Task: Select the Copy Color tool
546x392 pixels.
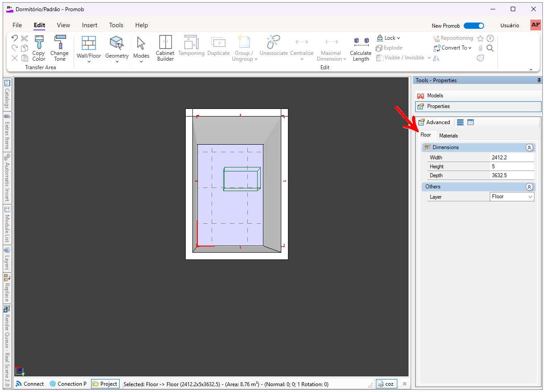Action: [x=39, y=48]
